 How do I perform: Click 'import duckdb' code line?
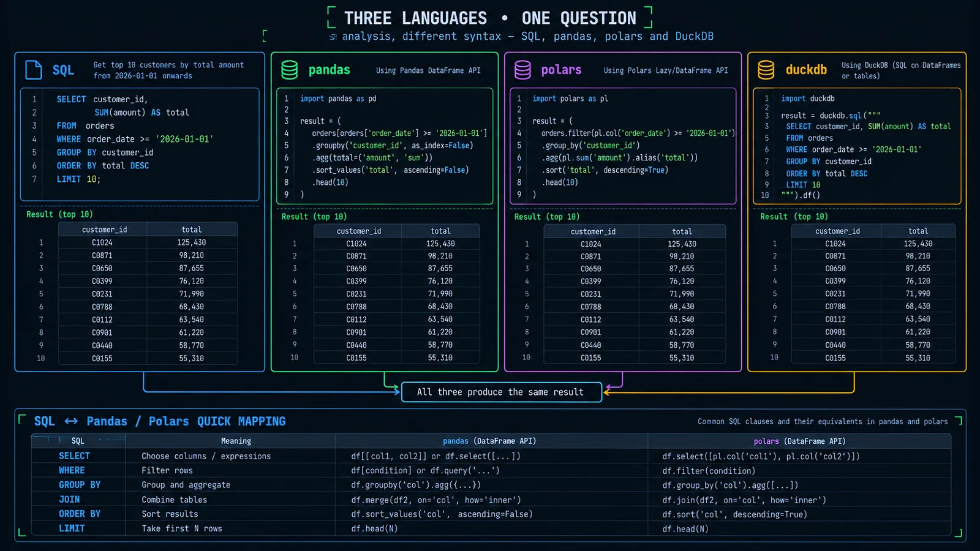click(x=808, y=99)
